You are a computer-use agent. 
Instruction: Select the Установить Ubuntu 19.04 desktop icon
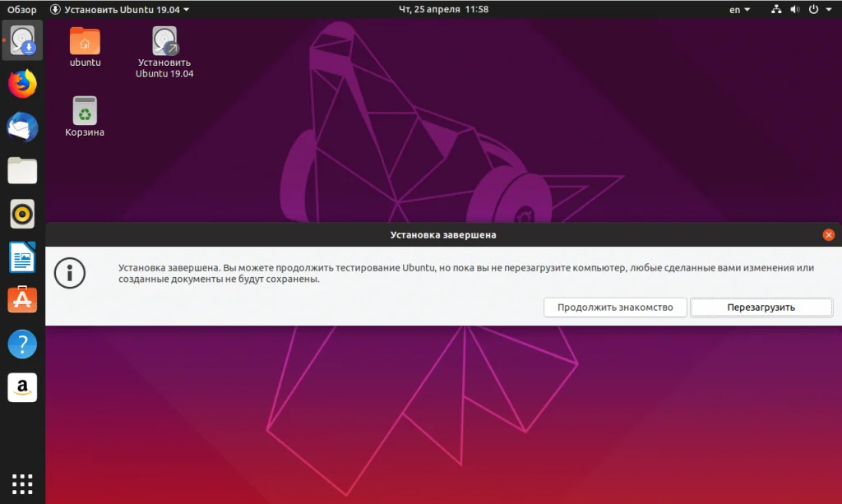[x=164, y=53]
